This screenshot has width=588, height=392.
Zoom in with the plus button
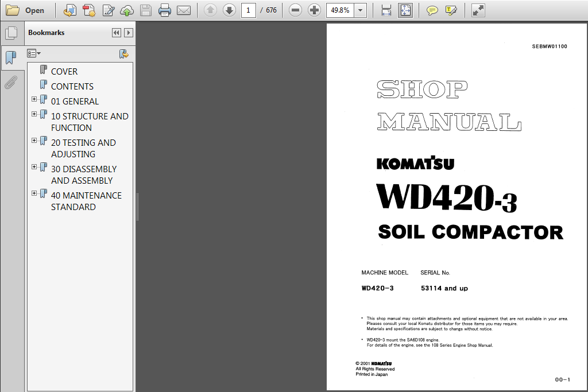tap(314, 10)
